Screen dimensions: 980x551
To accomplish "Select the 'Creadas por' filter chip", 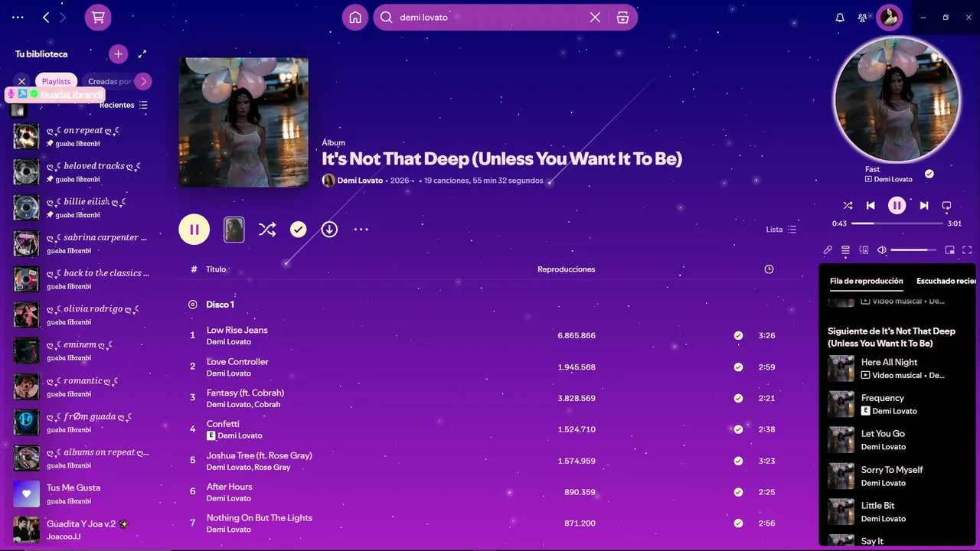I will click(109, 81).
